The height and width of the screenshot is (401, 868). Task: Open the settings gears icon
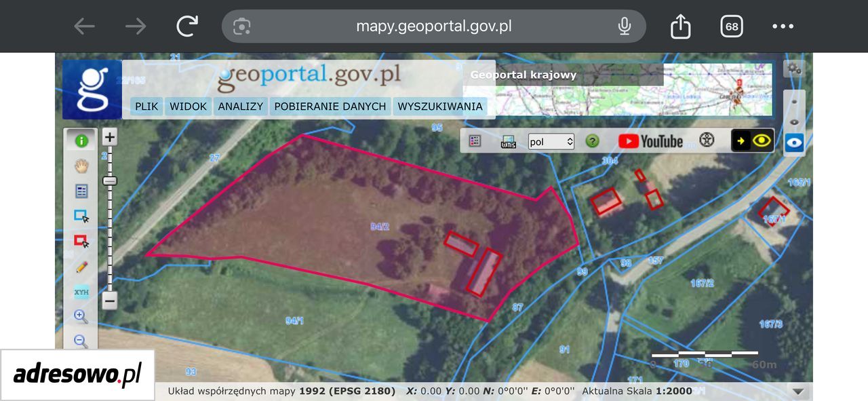(794, 68)
